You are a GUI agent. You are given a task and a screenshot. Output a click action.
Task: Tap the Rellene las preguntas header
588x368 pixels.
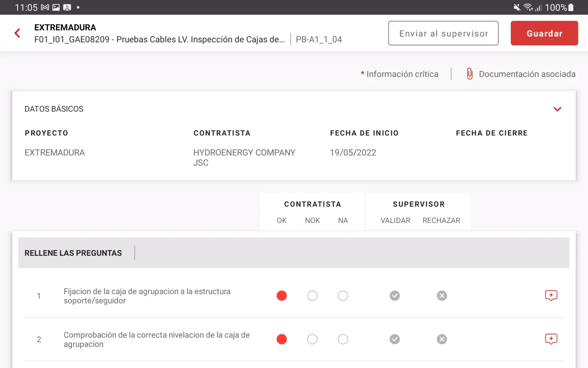(x=73, y=253)
